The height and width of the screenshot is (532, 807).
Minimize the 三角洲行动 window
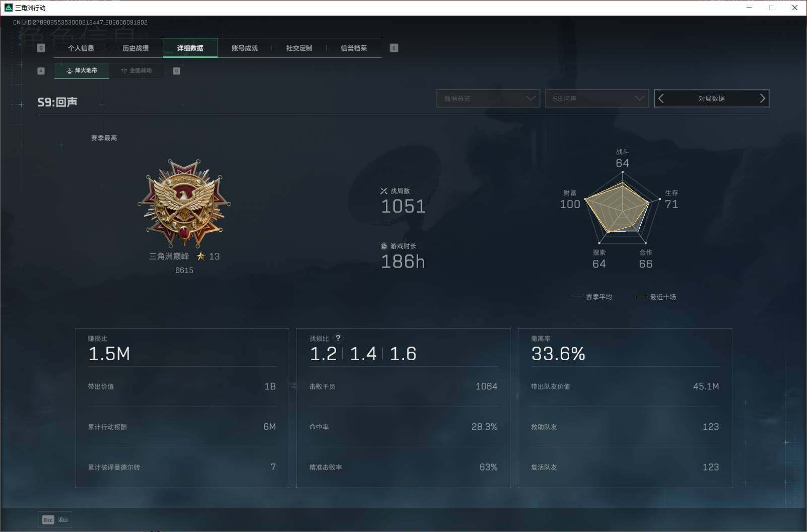[x=749, y=8]
